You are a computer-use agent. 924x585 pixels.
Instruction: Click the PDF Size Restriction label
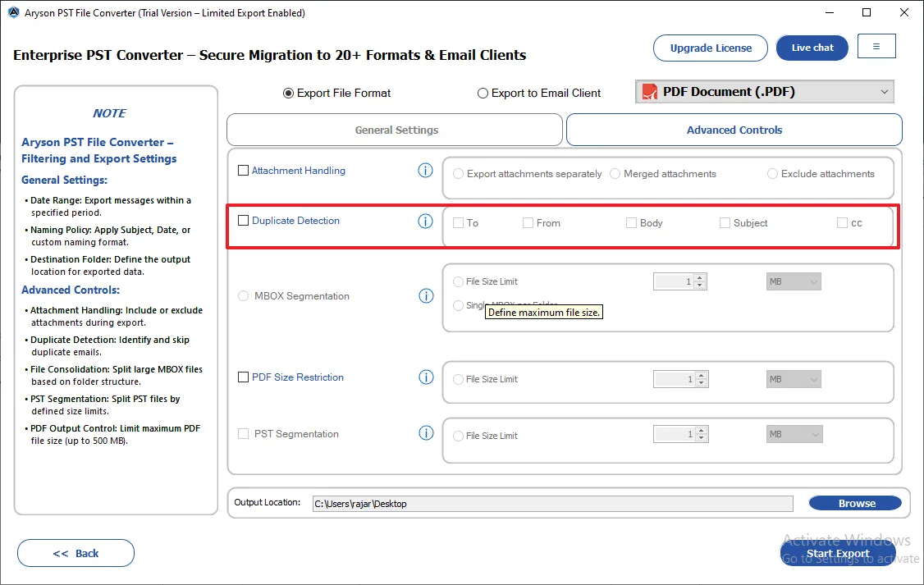click(298, 377)
